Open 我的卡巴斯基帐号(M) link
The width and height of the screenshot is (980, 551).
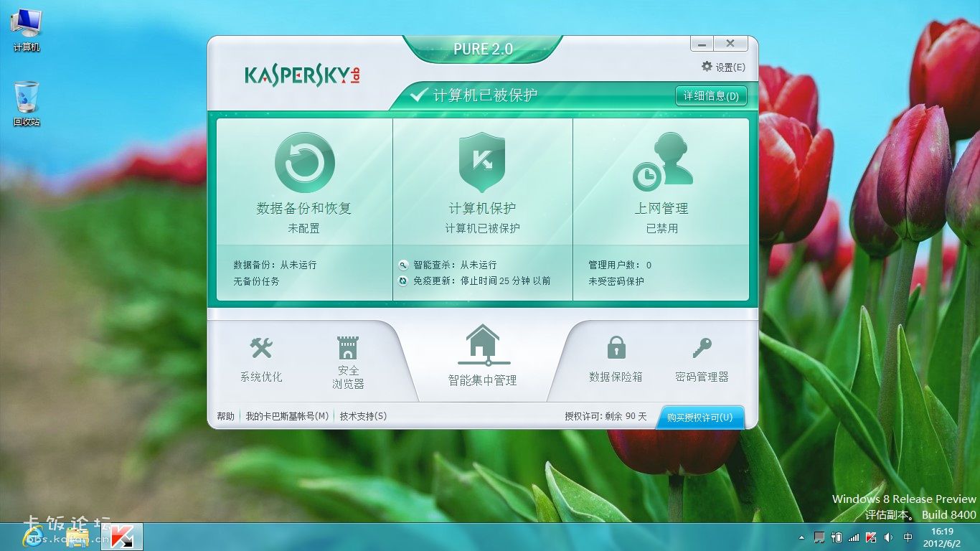pyautogui.click(x=287, y=416)
